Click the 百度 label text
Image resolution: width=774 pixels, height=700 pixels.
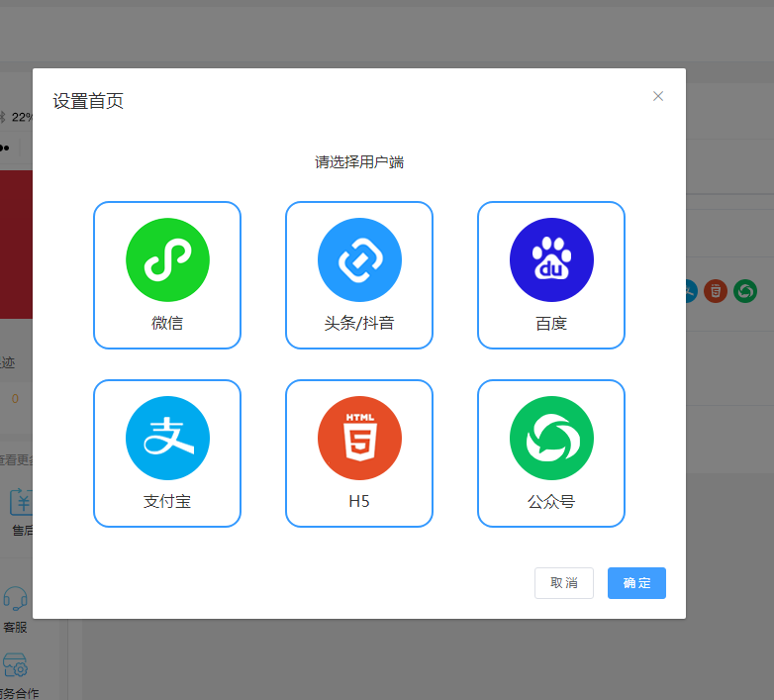point(551,324)
